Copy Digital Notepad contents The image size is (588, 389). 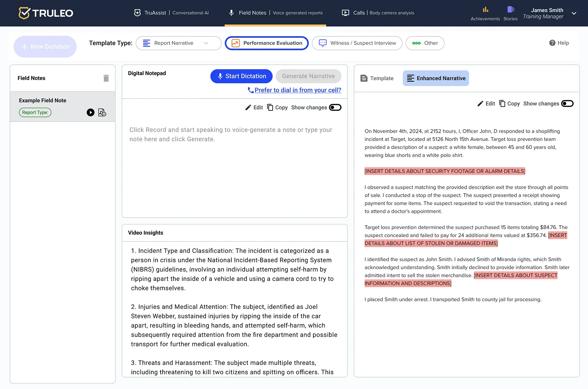tap(277, 107)
